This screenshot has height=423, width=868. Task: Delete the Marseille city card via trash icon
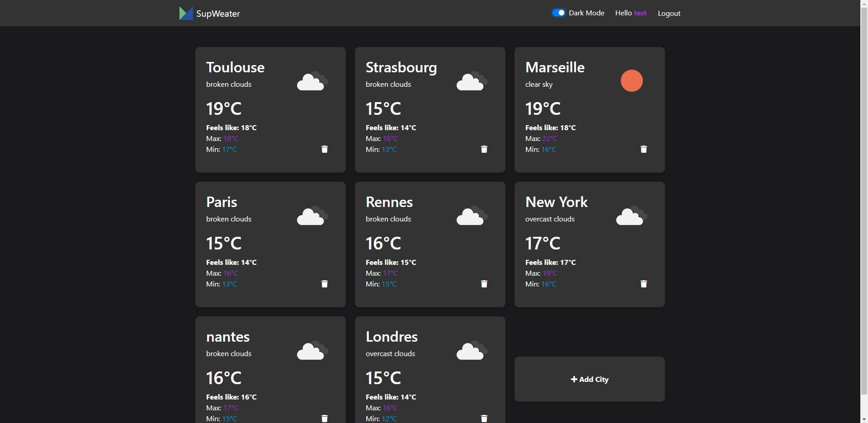(644, 149)
